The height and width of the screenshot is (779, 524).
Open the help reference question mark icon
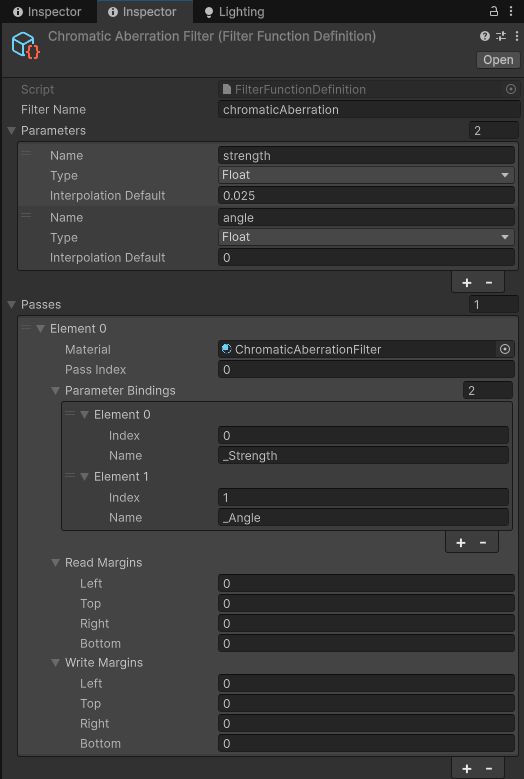pyautogui.click(x=485, y=36)
